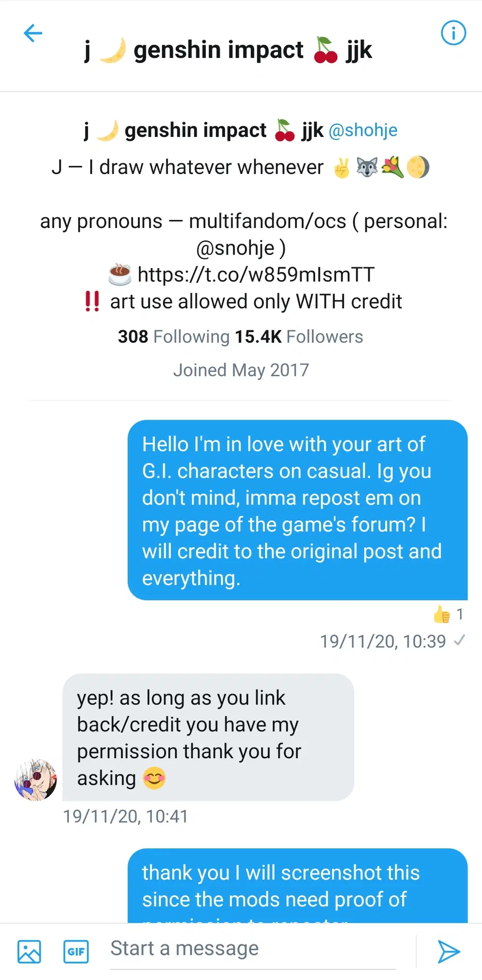
Task: Open the sender's profile avatar
Action: pos(35,779)
